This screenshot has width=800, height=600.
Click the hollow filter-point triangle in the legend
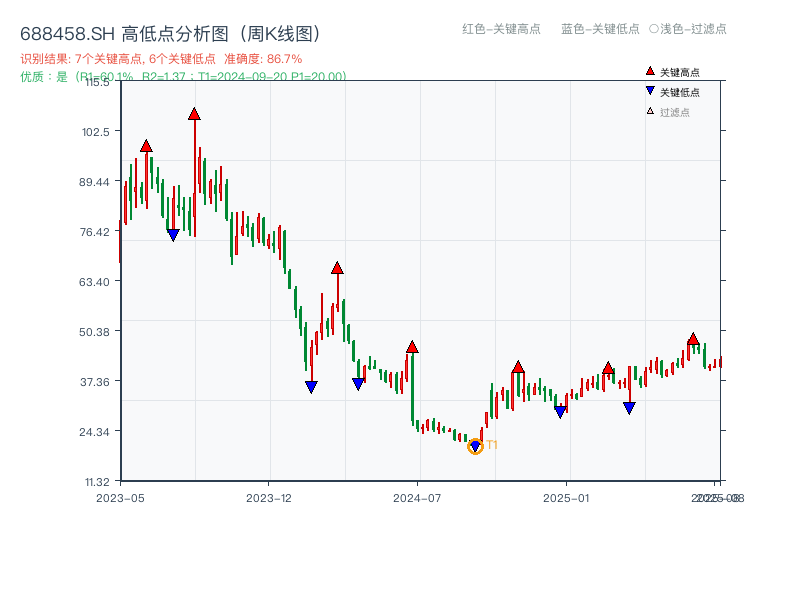click(x=650, y=111)
